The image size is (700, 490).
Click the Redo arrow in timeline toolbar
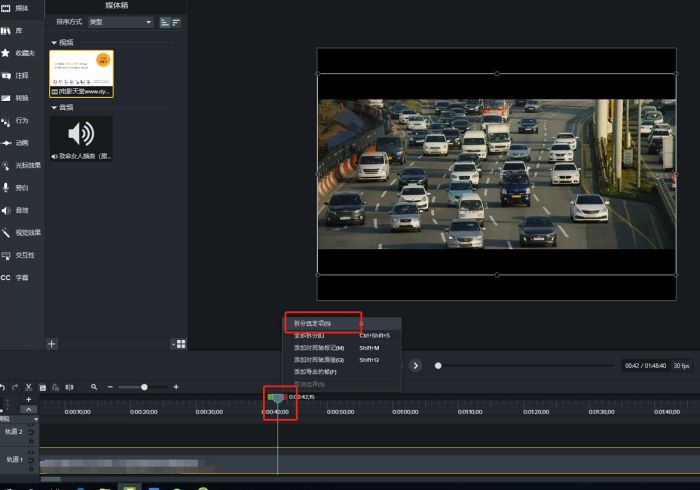(x=15, y=387)
